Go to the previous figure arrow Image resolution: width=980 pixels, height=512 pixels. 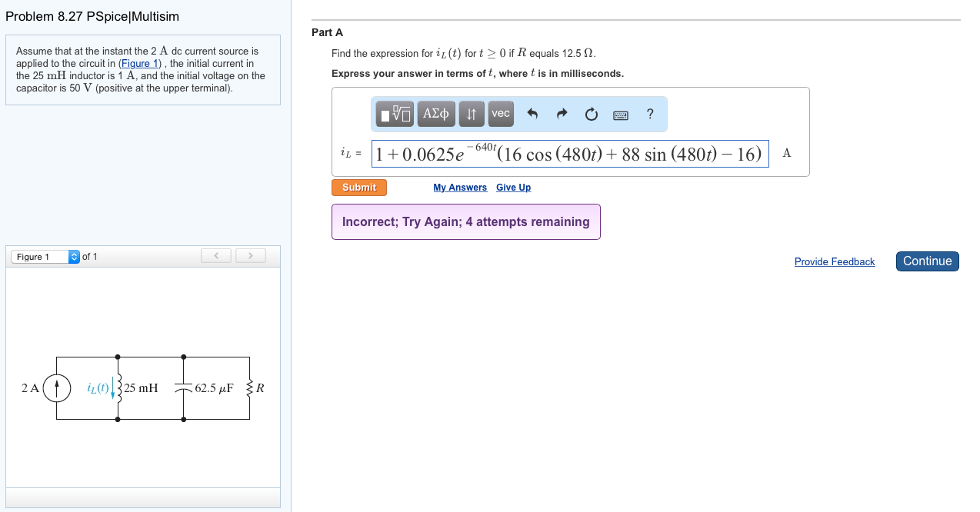217,256
